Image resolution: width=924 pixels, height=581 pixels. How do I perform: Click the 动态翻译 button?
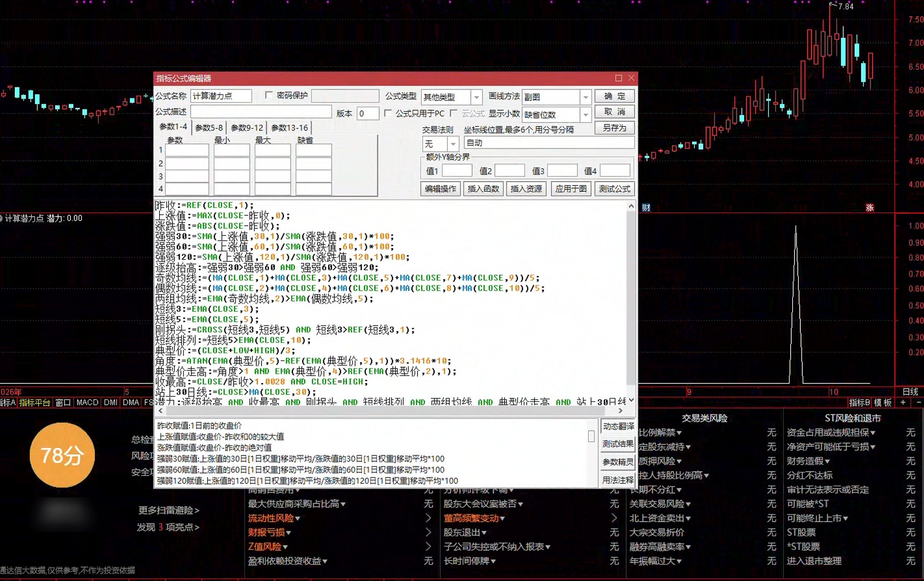(x=617, y=426)
